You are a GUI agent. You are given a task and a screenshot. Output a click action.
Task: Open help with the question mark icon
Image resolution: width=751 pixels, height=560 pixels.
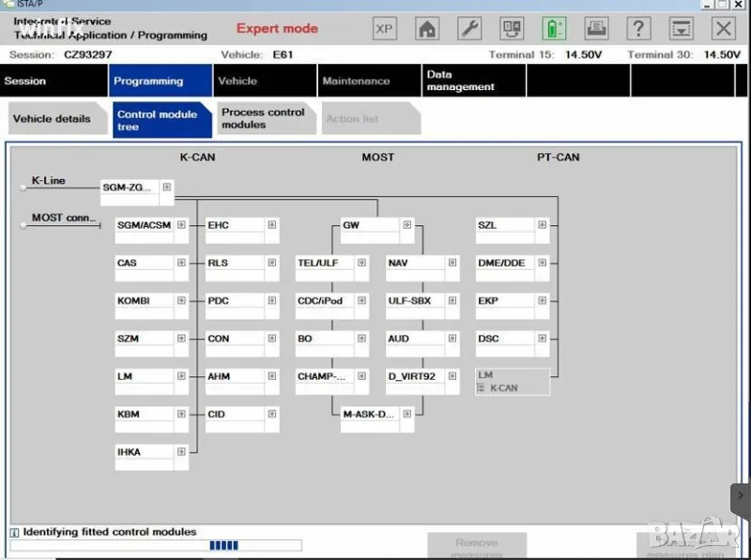click(639, 28)
